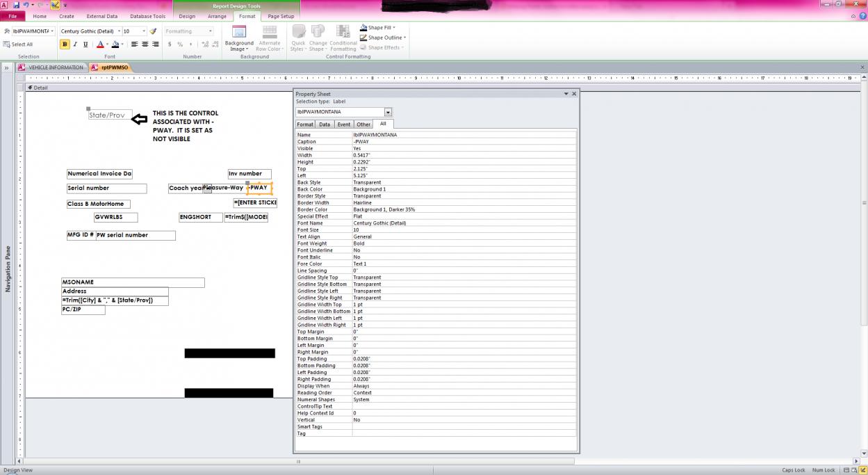
Task: Switch to Database Tools ribbon tab
Action: tap(148, 16)
